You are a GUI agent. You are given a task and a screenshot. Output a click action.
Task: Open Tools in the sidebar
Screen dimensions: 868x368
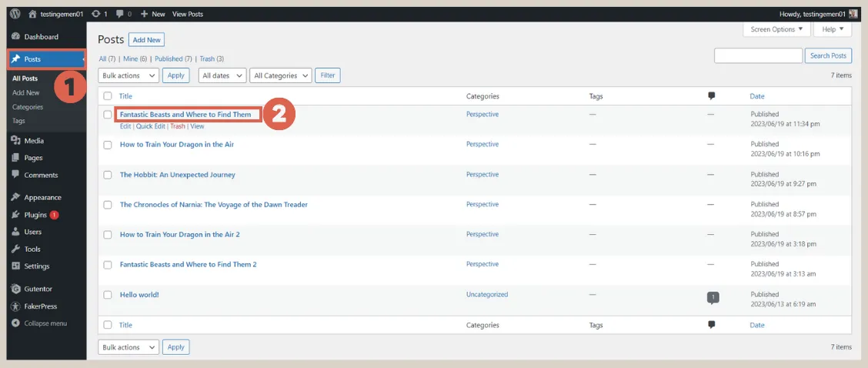[32, 249]
